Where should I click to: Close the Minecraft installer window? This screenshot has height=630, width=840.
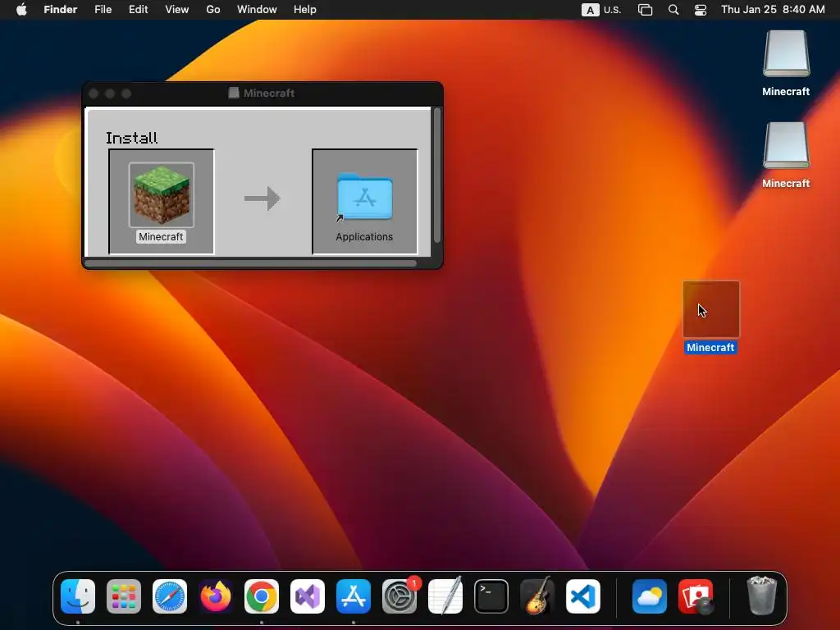coord(94,94)
